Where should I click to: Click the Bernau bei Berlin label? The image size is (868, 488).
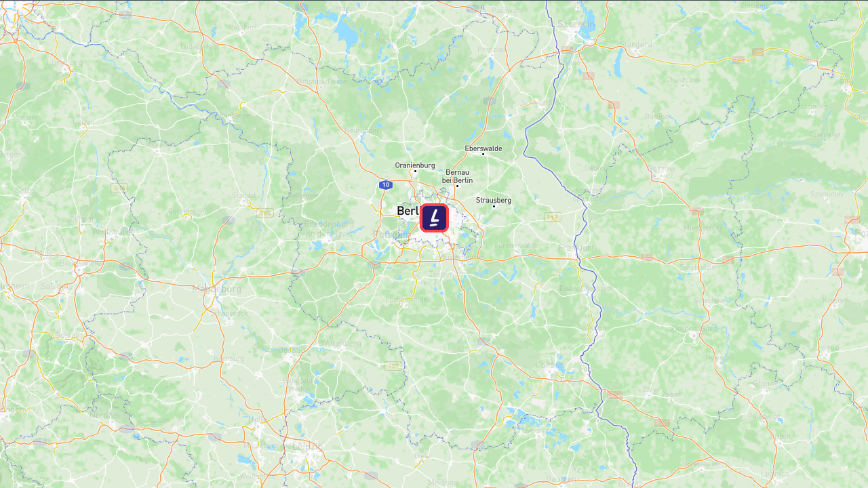(458, 176)
